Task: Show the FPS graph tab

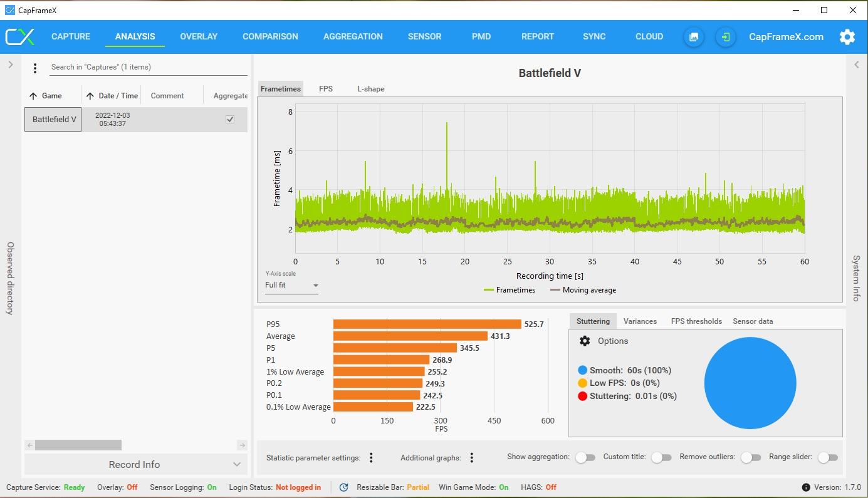Action: (326, 89)
